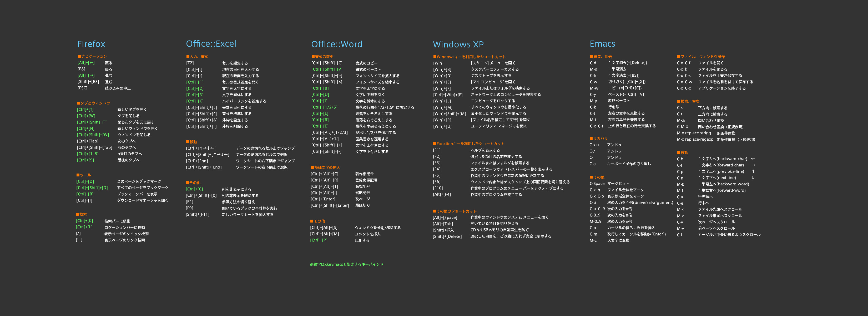
Task: Click the 'Office::Word' section heading
Action: click(x=336, y=44)
